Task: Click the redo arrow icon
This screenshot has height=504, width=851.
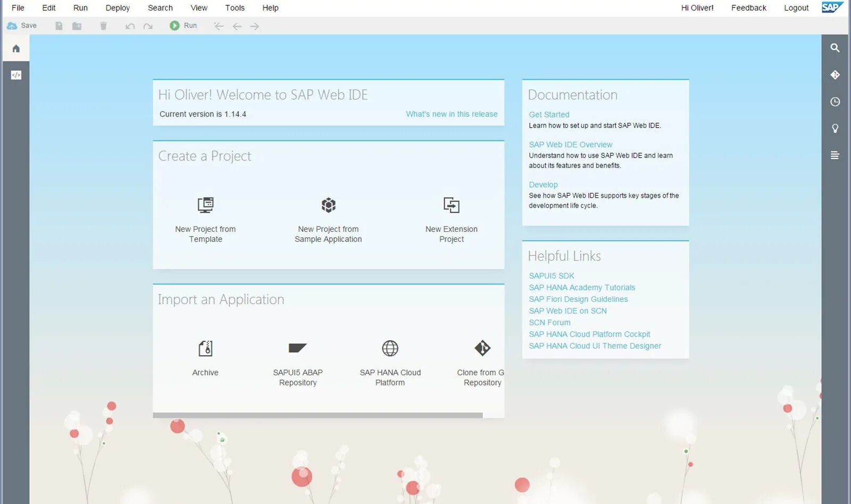Action: point(148,26)
